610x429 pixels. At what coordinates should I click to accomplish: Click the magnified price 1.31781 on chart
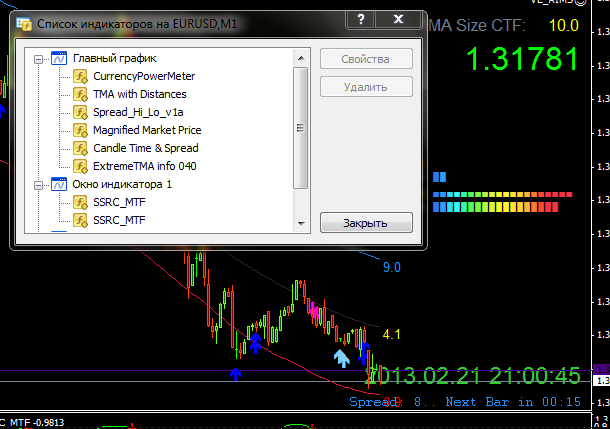coord(522,59)
